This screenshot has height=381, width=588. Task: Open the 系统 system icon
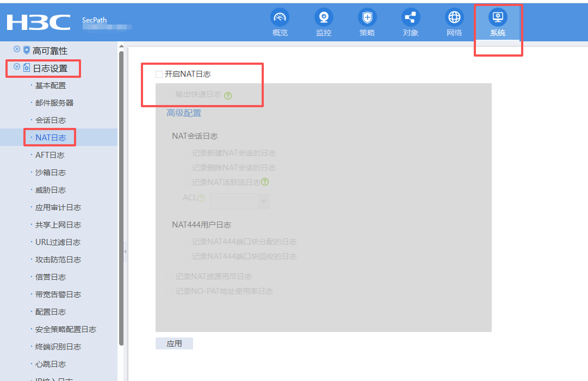498,18
